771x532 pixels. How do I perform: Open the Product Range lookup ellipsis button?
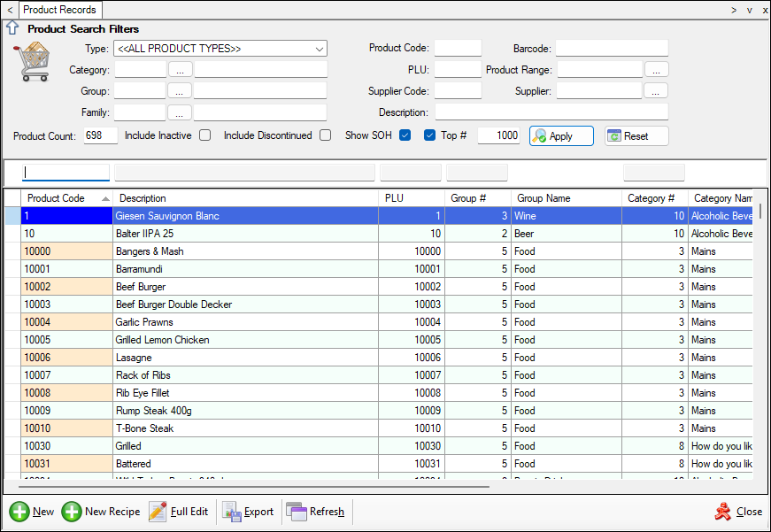click(657, 70)
